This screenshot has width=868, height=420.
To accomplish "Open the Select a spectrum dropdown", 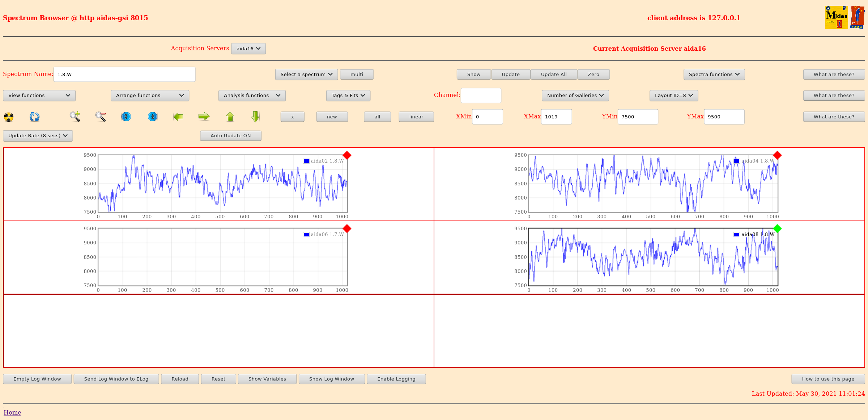I will click(306, 75).
